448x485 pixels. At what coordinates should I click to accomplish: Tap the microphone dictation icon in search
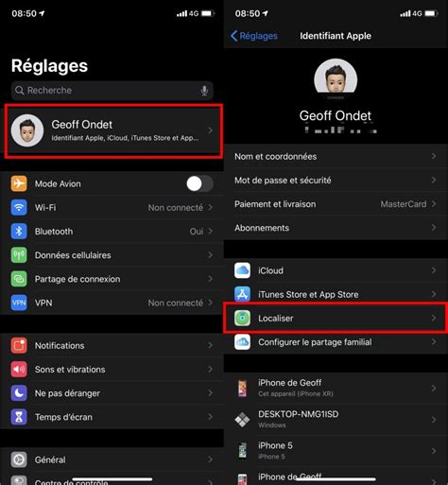pos(204,91)
